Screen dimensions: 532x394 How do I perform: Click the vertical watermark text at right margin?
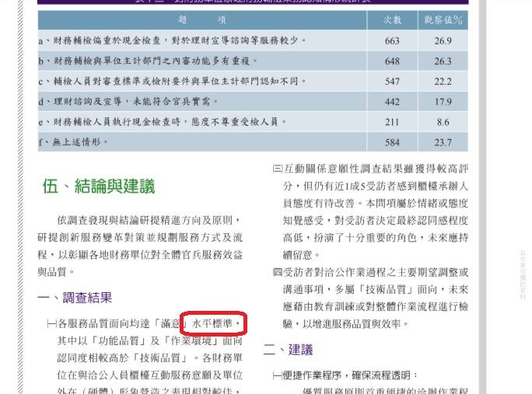coord(522,274)
